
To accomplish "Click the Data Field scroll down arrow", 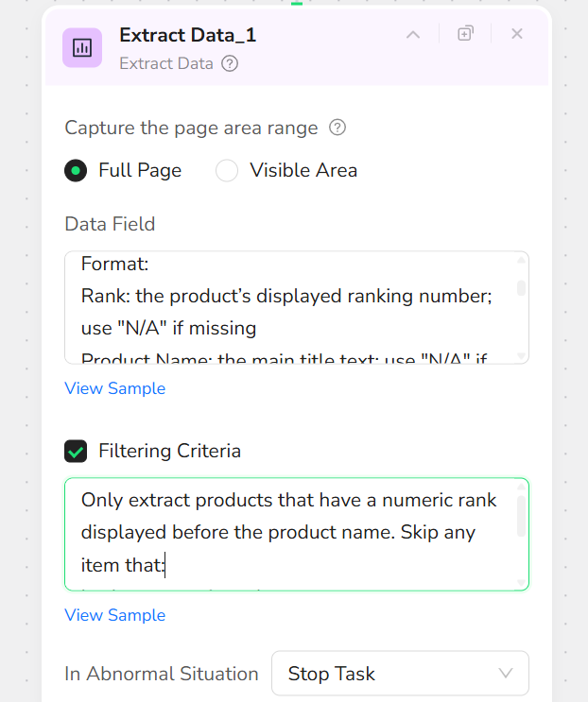I will (x=521, y=355).
